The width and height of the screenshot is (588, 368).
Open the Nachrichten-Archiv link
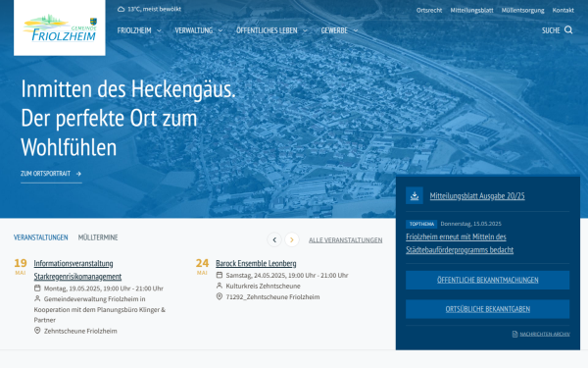click(545, 334)
